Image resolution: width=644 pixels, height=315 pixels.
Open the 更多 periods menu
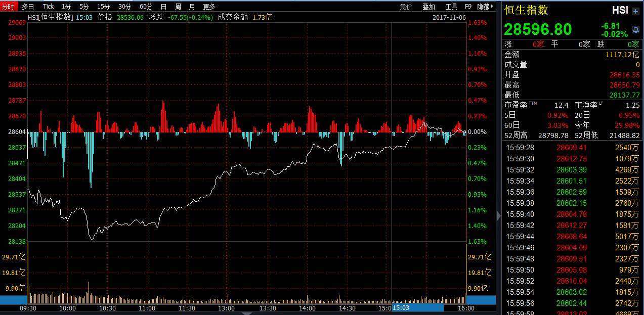[209, 7]
